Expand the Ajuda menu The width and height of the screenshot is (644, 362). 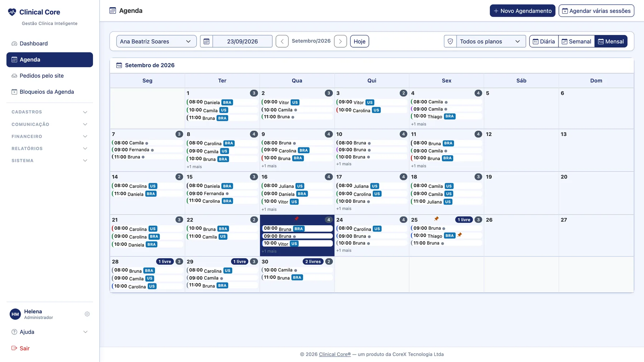click(49, 332)
